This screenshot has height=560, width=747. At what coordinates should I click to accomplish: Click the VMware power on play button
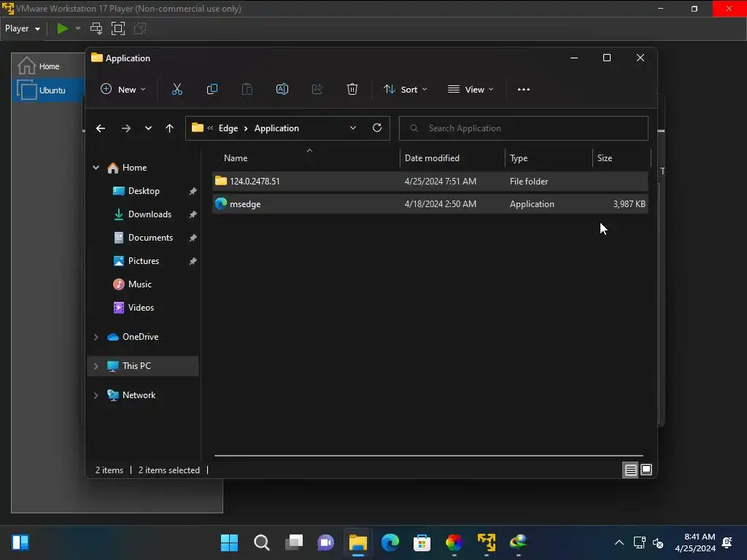pos(63,28)
